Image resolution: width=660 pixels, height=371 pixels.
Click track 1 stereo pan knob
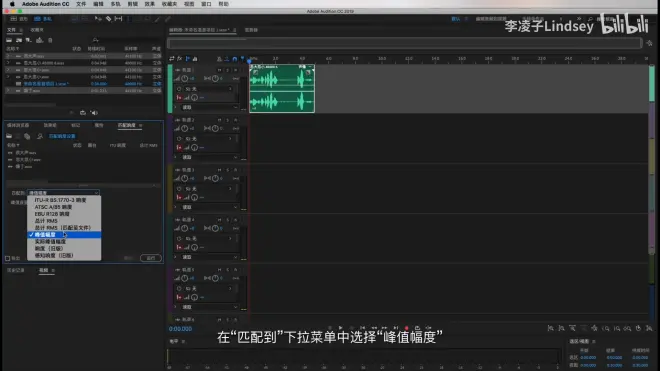[215, 79]
